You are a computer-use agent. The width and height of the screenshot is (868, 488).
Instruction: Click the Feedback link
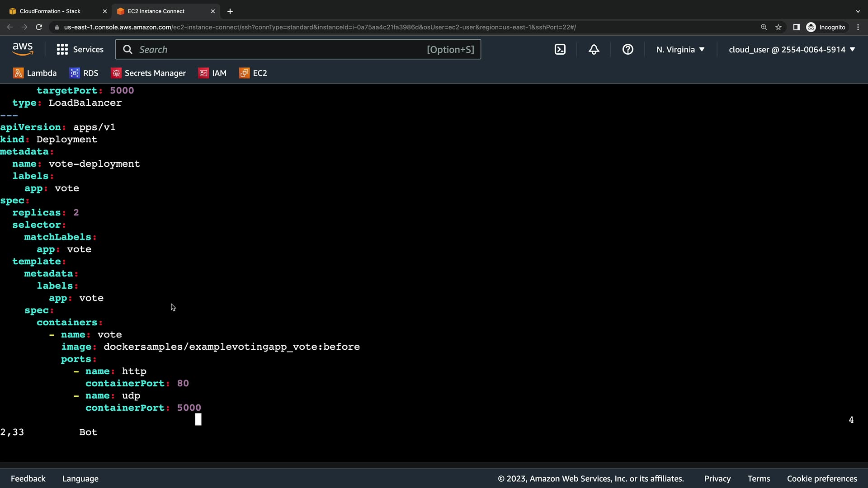click(28, 479)
